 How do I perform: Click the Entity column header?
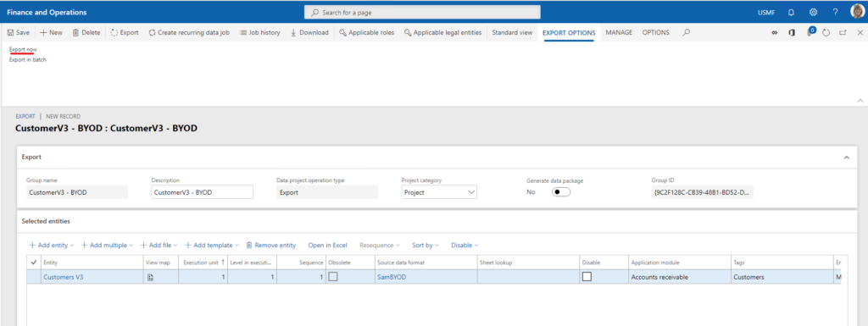click(91, 262)
